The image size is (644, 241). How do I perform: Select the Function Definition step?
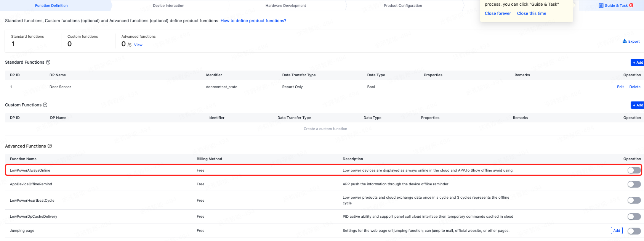coord(51,6)
